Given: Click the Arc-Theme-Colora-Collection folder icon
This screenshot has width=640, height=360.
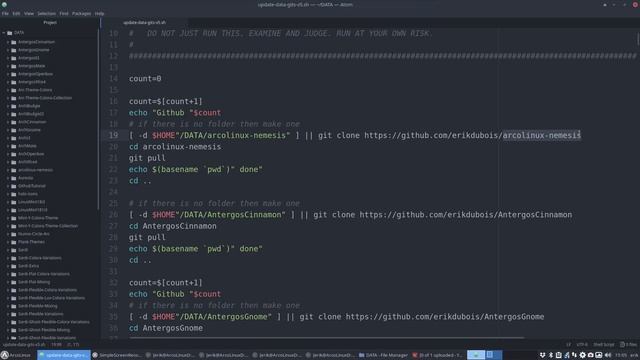Looking at the screenshot, I should (x=13, y=98).
